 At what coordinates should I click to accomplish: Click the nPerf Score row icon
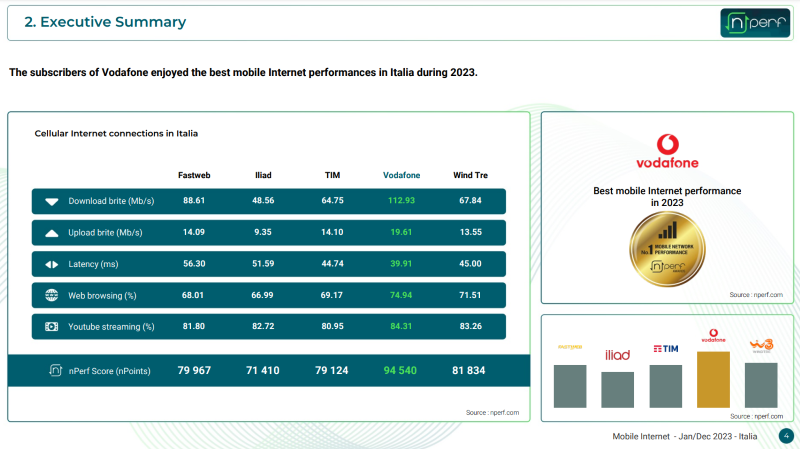tap(57, 371)
